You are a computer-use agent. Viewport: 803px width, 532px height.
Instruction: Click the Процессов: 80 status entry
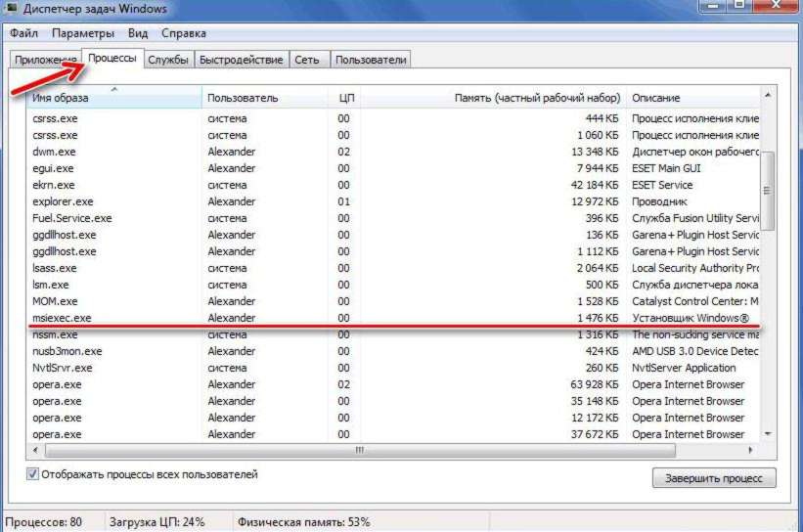tap(44, 522)
